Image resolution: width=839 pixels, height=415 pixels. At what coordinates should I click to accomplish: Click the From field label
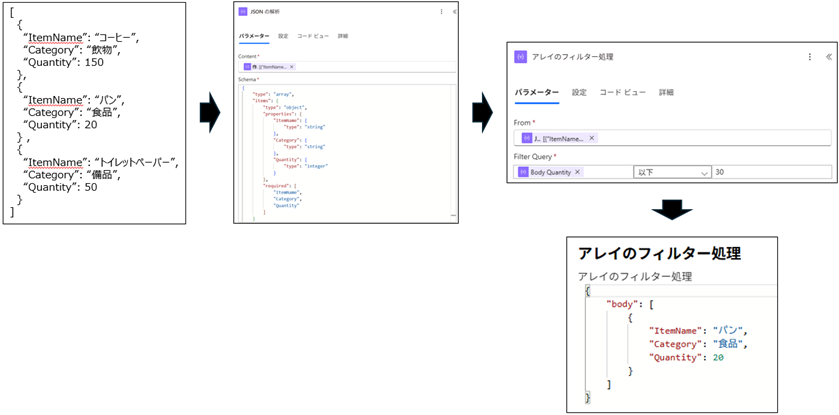coord(524,122)
